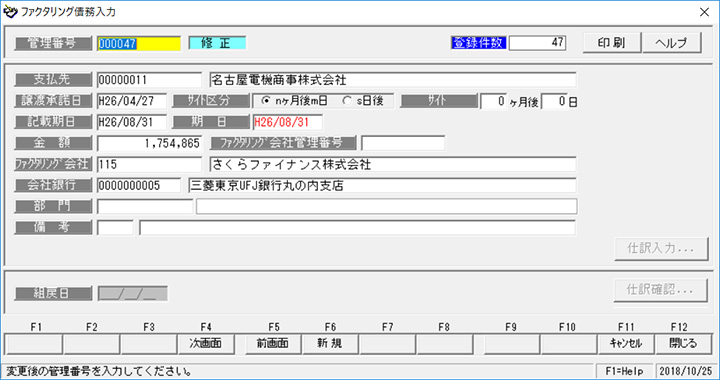Click the サイト days field before 日
Image resolution: width=720 pixels, height=380 pixels.
pyautogui.click(x=554, y=101)
